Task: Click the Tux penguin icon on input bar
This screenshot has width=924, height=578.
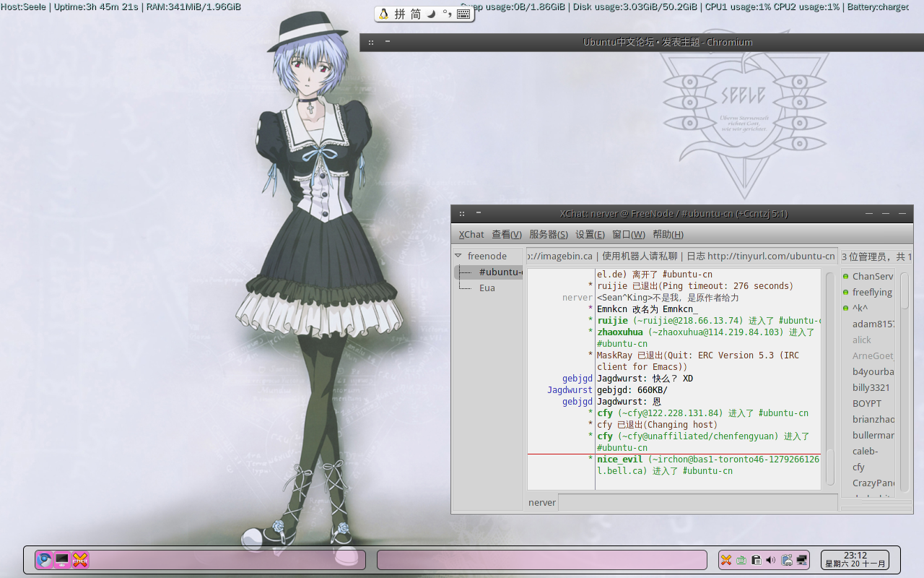Action: coord(383,14)
